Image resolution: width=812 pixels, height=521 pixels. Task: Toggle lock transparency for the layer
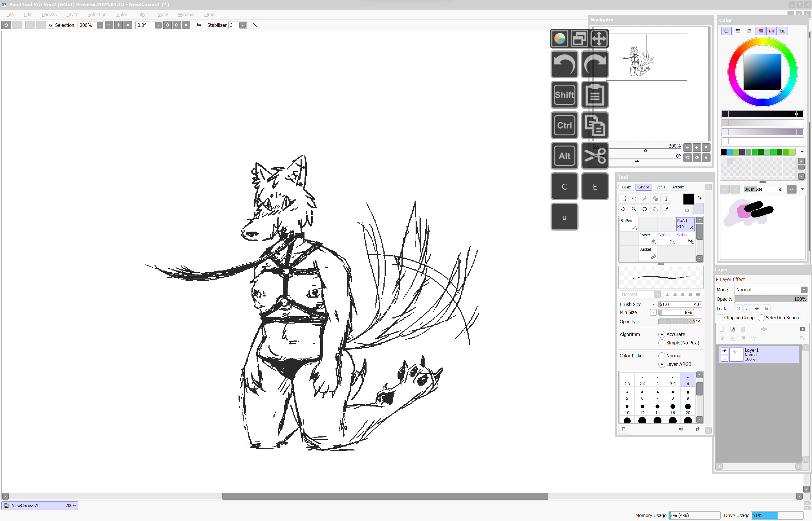click(738, 309)
